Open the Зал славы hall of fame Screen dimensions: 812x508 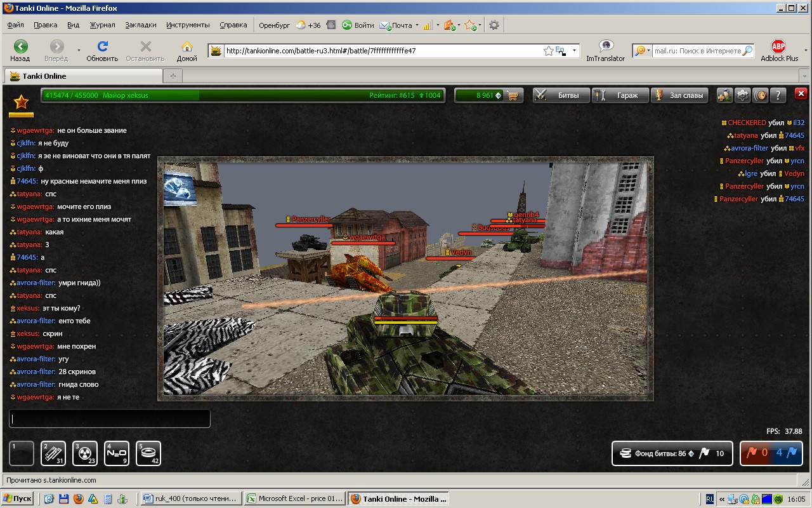point(680,95)
